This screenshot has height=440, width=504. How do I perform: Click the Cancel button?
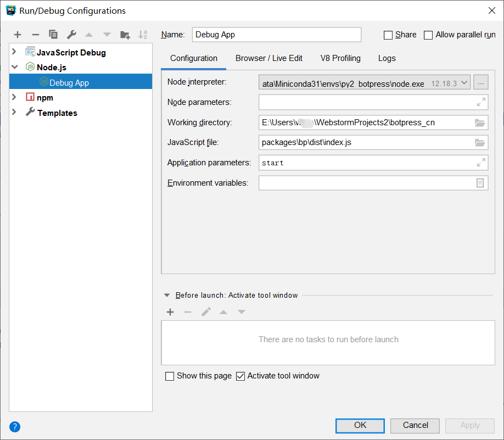click(x=415, y=426)
